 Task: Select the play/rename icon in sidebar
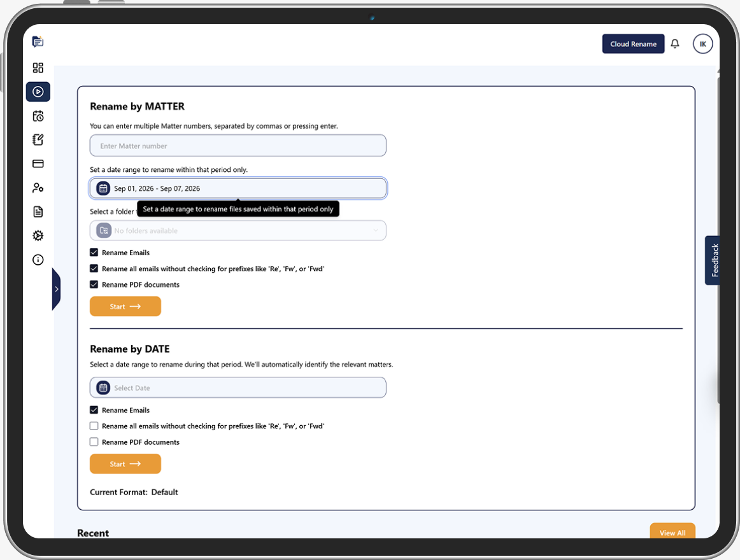coord(38,92)
